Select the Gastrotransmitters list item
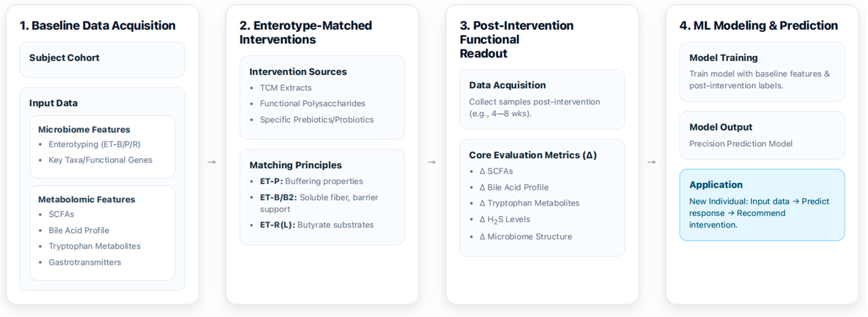Image resolution: width=868 pixels, height=317 pixels. tap(85, 262)
